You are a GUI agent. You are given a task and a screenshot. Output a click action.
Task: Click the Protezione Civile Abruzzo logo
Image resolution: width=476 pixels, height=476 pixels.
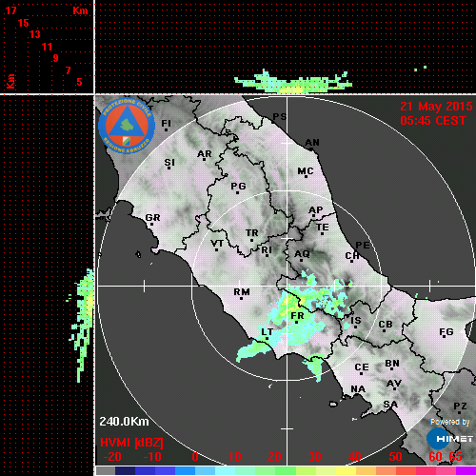pos(127,126)
